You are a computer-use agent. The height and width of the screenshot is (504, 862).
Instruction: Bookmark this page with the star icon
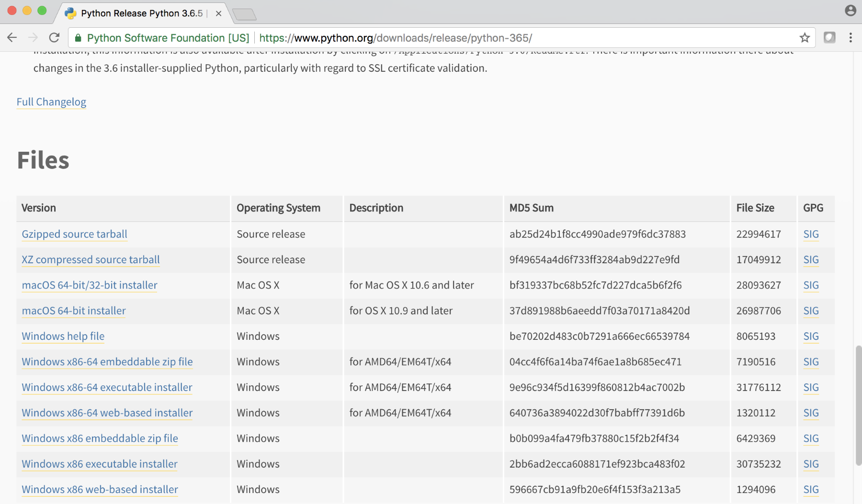point(805,37)
